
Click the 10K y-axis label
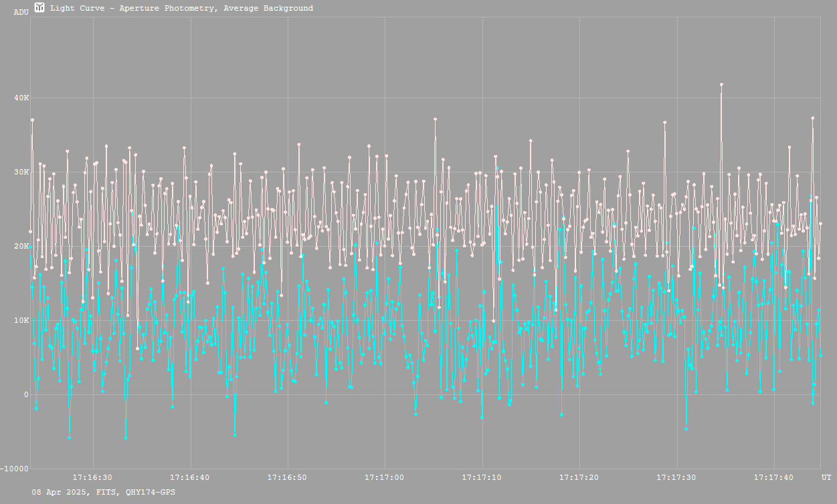click(x=22, y=321)
